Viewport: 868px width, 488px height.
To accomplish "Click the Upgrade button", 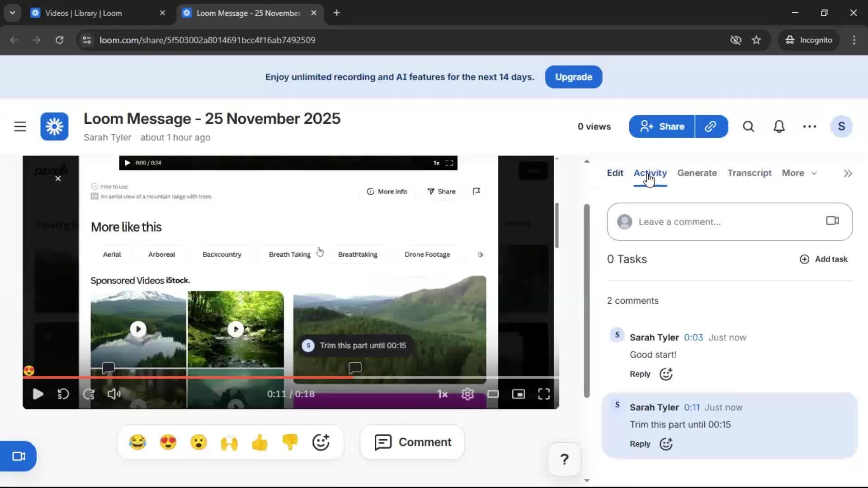I will (x=573, y=77).
